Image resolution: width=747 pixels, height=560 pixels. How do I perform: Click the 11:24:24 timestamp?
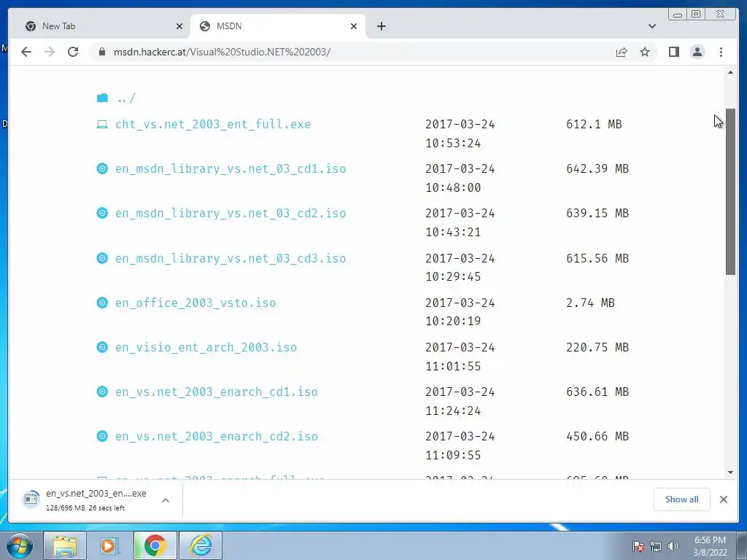pos(453,411)
